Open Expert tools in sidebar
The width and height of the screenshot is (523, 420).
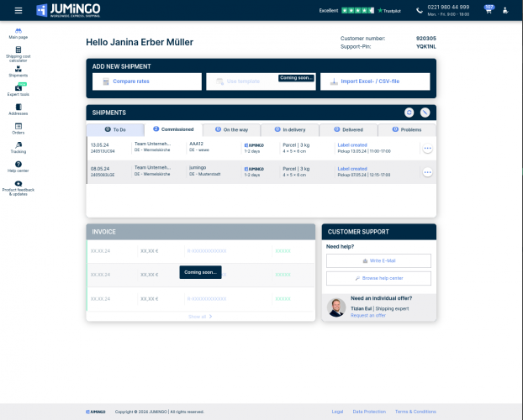pyautogui.click(x=18, y=91)
